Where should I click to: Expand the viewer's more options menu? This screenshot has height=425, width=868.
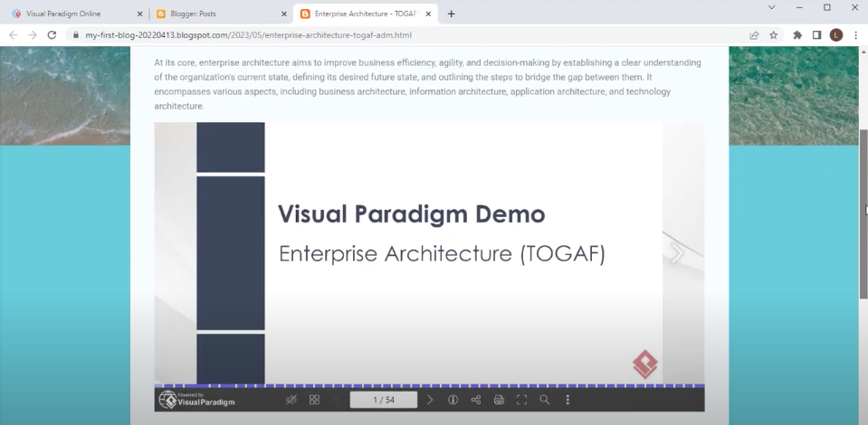pyautogui.click(x=568, y=400)
